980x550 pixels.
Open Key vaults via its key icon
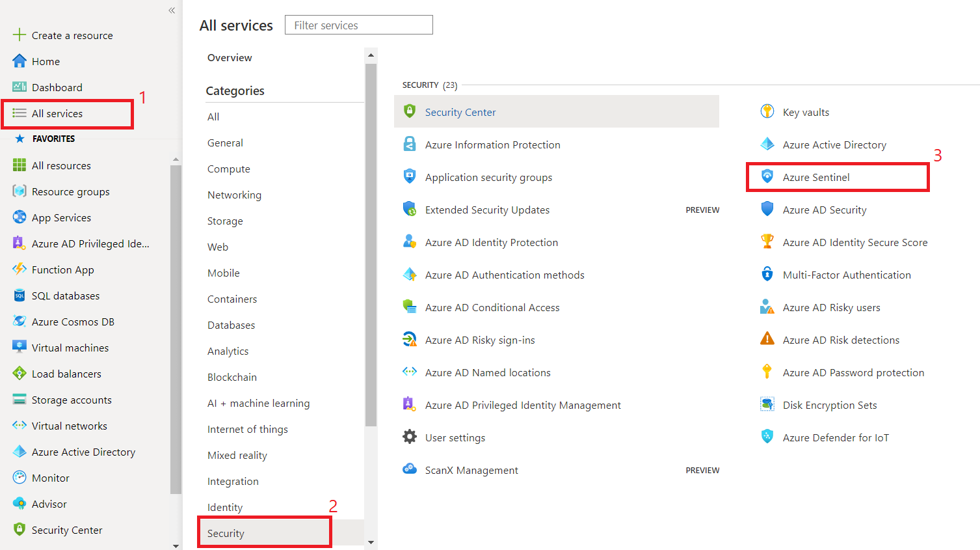(x=767, y=111)
